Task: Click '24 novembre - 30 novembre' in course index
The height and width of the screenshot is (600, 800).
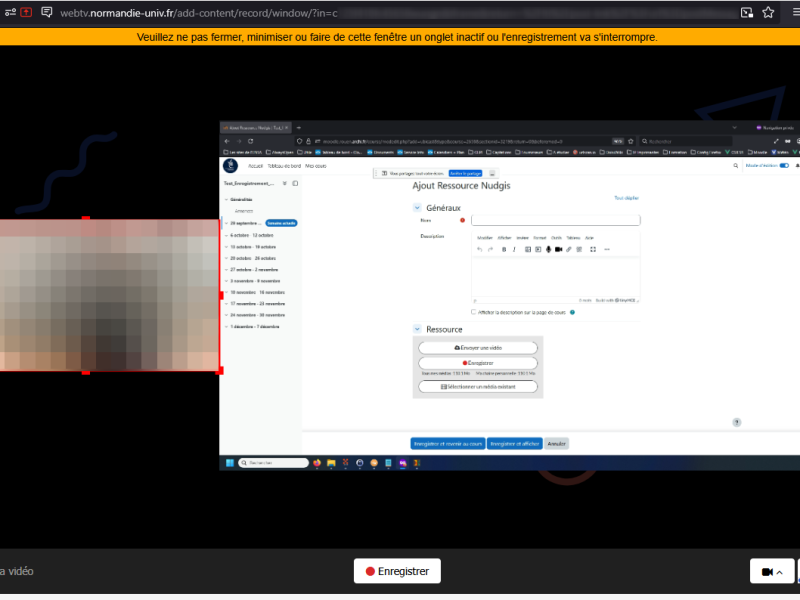Action: click(257, 315)
